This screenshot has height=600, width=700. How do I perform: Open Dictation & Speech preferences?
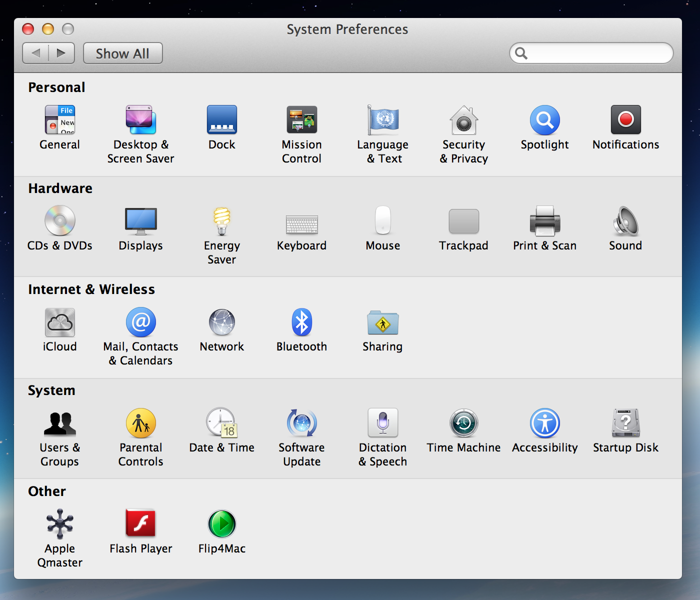(x=383, y=423)
